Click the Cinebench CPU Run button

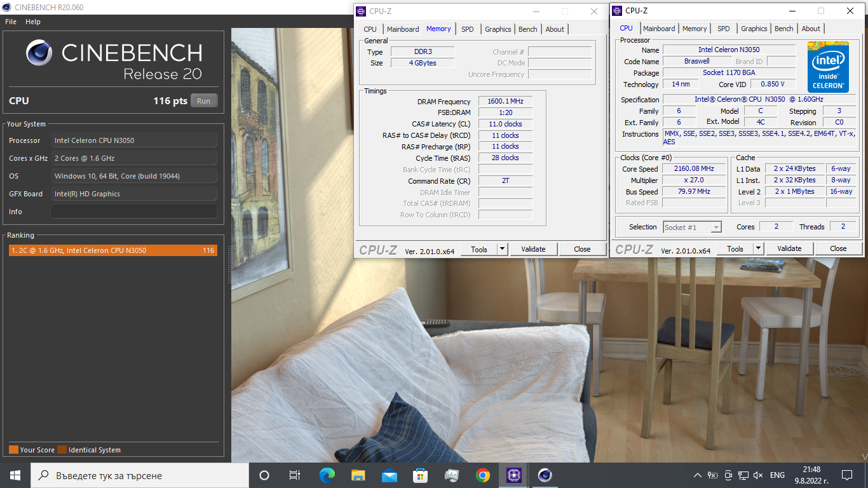pos(203,101)
